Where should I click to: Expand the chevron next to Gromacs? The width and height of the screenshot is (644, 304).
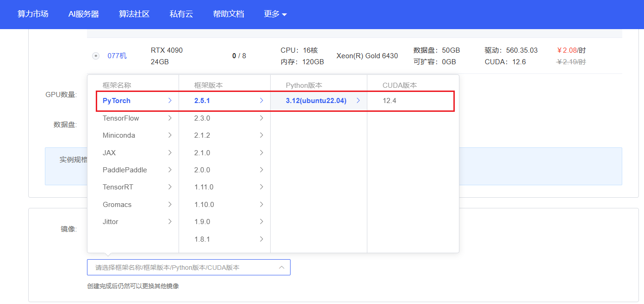pos(170,205)
